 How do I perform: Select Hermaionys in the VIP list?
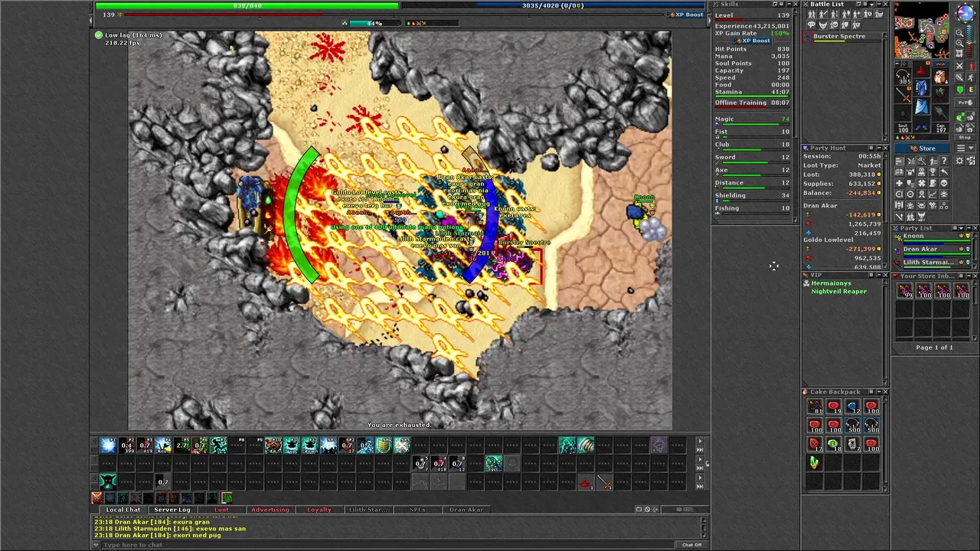[x=831, y=283]
